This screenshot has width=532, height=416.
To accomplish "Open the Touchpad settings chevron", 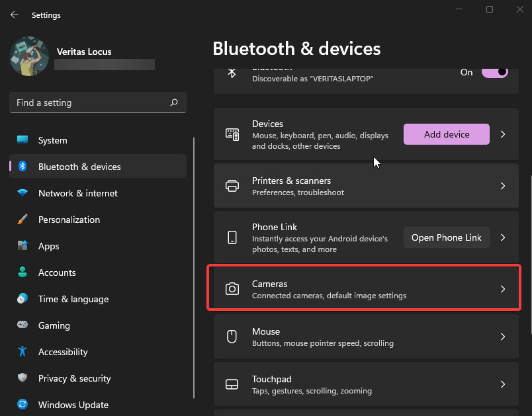I will [x=503, y=384].
